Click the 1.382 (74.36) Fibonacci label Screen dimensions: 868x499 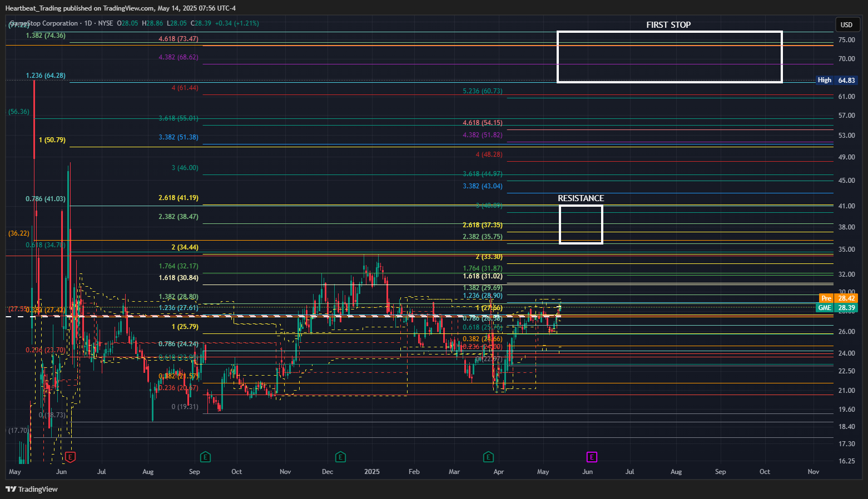[x=46, y=36]
